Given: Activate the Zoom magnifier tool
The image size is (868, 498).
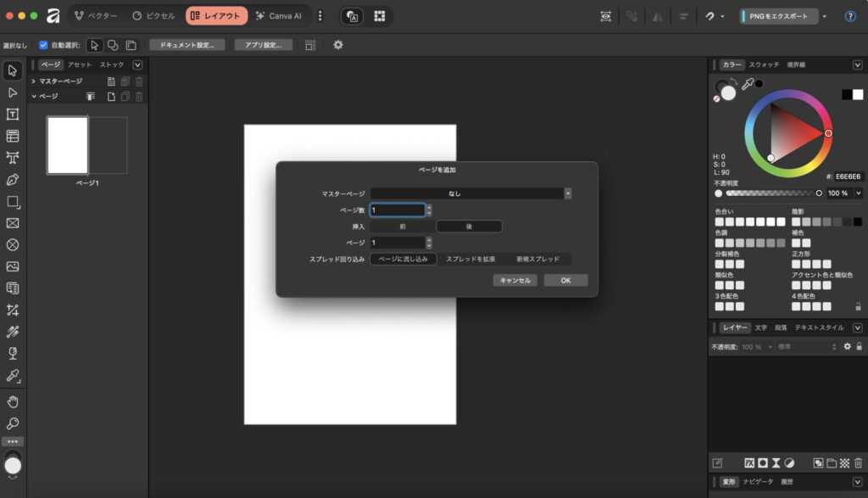Looking at the screenshot, I should [x=13, y=423].
